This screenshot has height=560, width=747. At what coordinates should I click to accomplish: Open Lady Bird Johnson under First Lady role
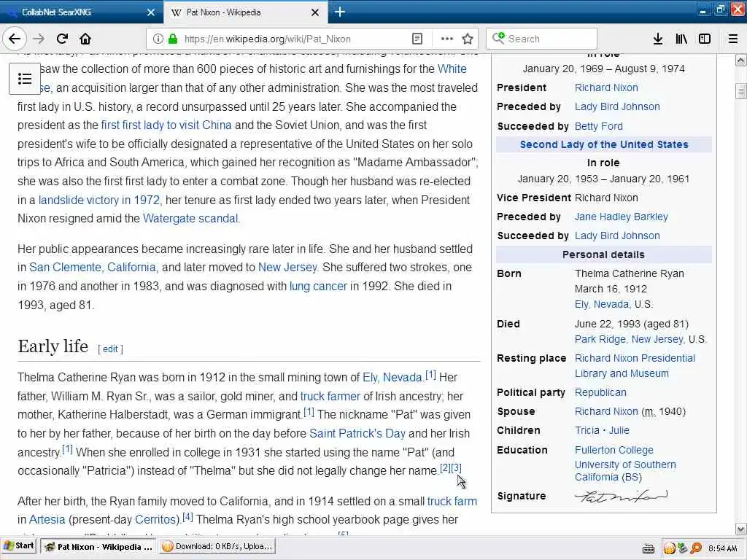coord(617,106)
